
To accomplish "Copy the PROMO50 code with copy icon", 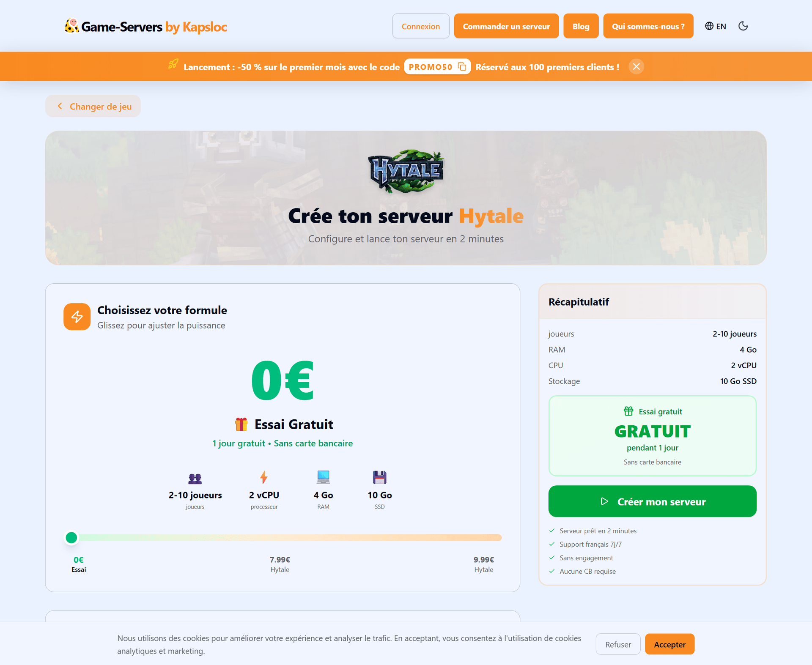I will [x=462, y=67].
